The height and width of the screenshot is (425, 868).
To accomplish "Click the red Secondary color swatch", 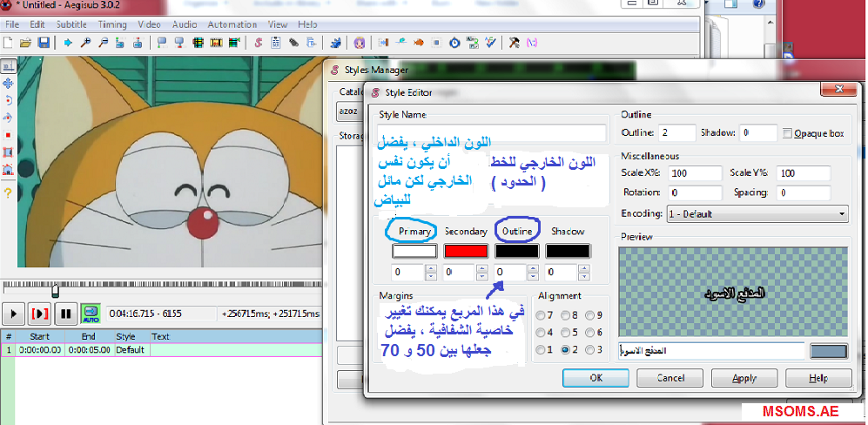I will [465, 251].
